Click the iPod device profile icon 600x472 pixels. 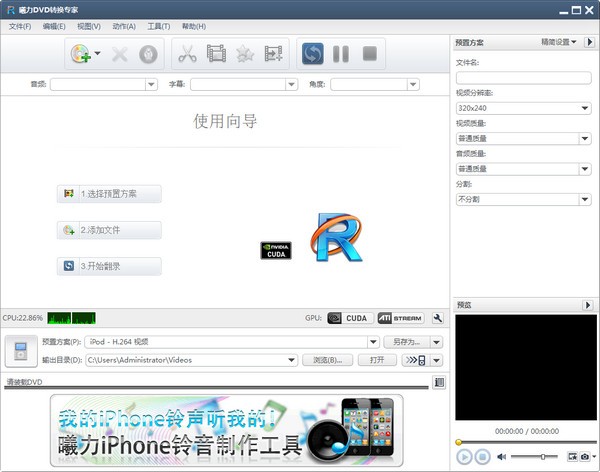[21, 351]
